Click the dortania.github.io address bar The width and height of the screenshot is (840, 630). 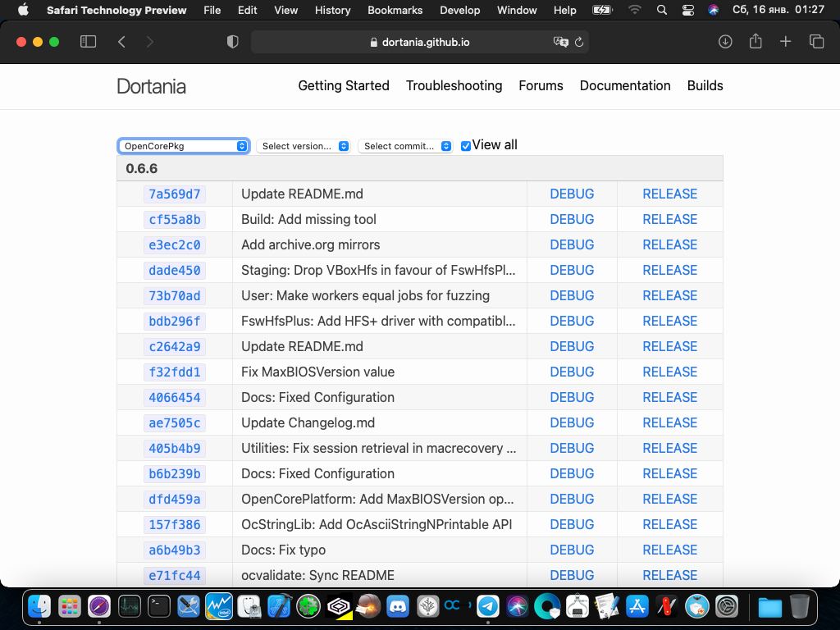coord(420,42)
